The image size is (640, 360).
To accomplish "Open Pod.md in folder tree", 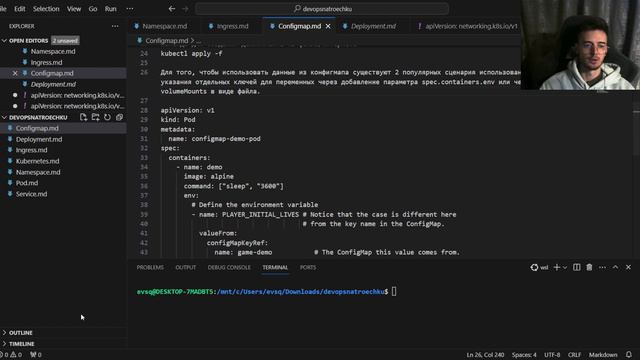I will point(27,183).
